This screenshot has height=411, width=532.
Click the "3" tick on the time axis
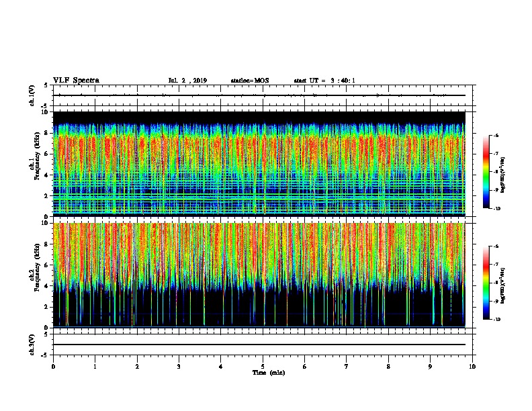pyautogui.click(x=179, y=367)
